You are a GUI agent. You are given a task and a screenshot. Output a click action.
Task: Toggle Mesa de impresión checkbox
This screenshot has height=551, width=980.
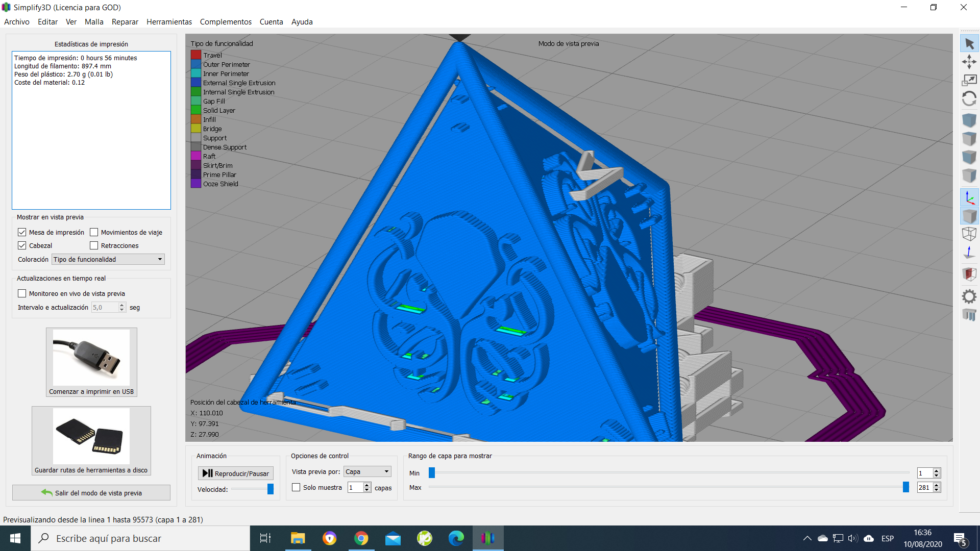[22, 233]
